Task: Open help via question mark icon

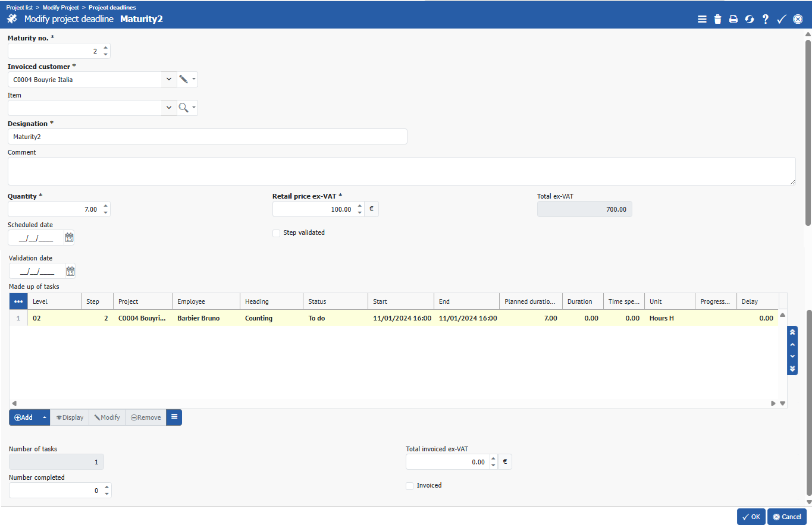Action: point(766,19)
